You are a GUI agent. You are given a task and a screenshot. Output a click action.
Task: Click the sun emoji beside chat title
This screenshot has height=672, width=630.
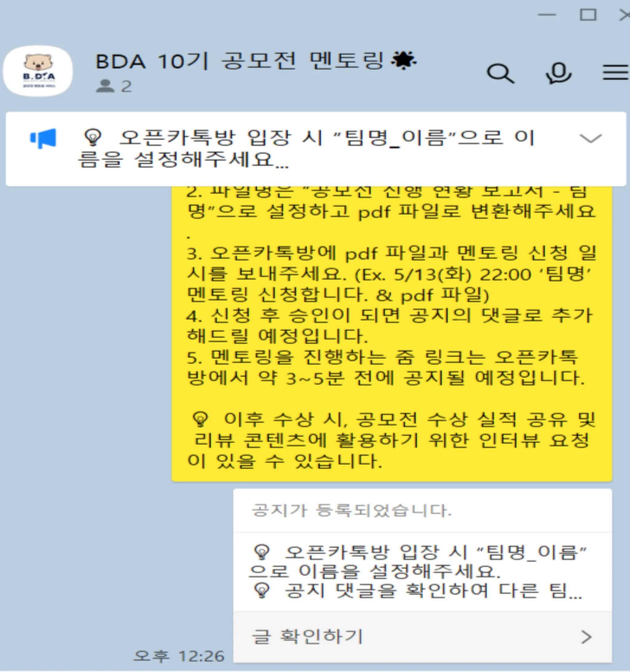404,61
